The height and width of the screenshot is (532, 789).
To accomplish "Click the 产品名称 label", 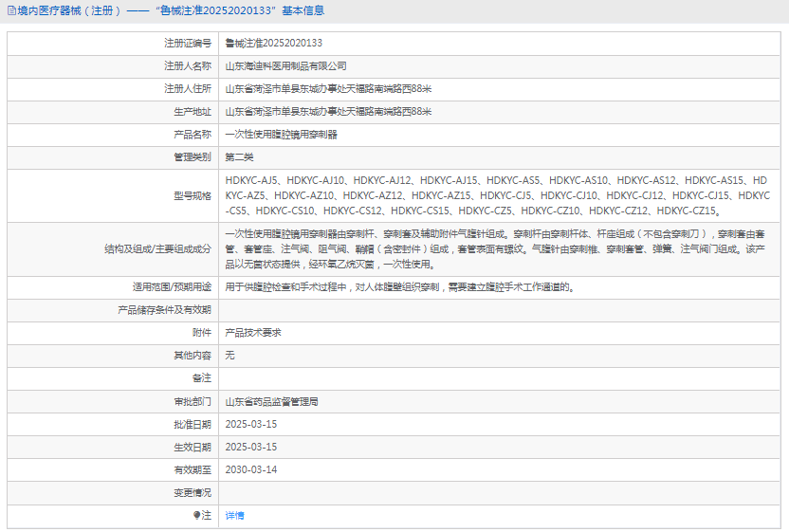I will [193, 135].
